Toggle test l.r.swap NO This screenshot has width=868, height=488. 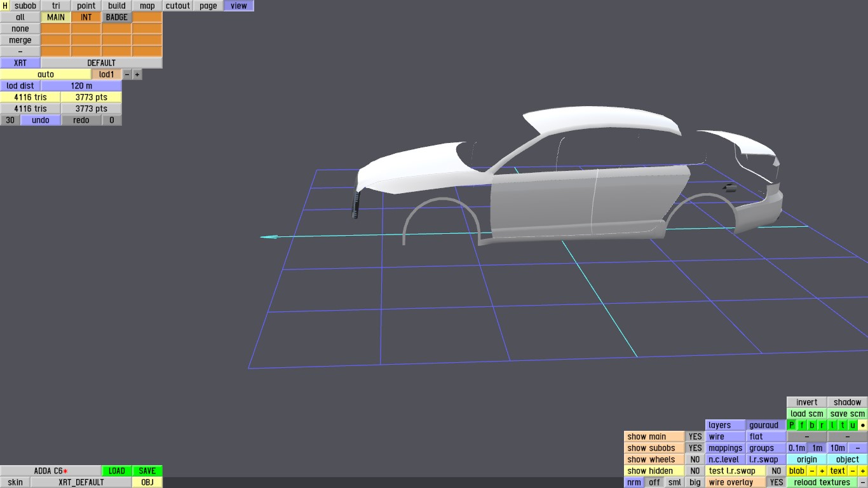coord(776,471)
